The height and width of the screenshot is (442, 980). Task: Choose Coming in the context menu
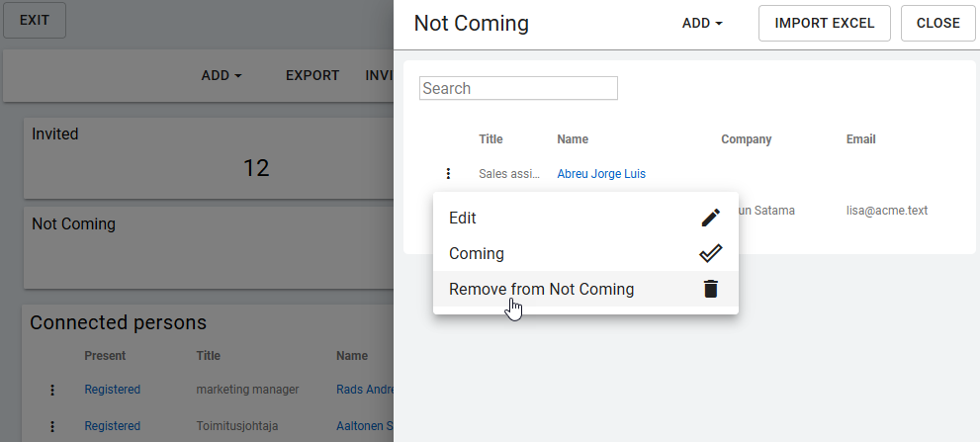(477, 253)
